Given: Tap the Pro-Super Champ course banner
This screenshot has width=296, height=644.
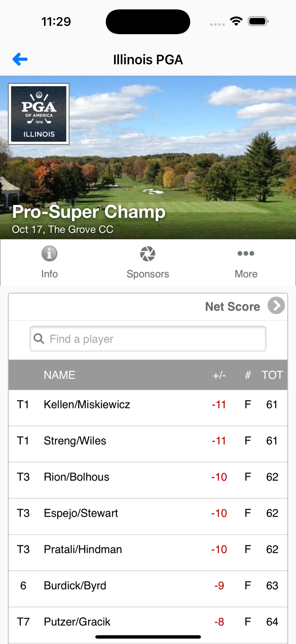Looking at the screenshot, I should point(148,157).
